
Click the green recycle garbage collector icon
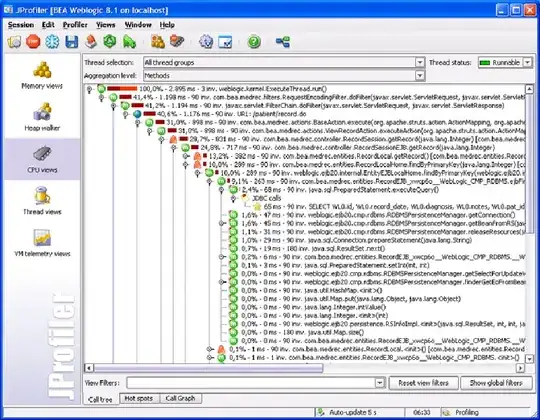point(110,42)
